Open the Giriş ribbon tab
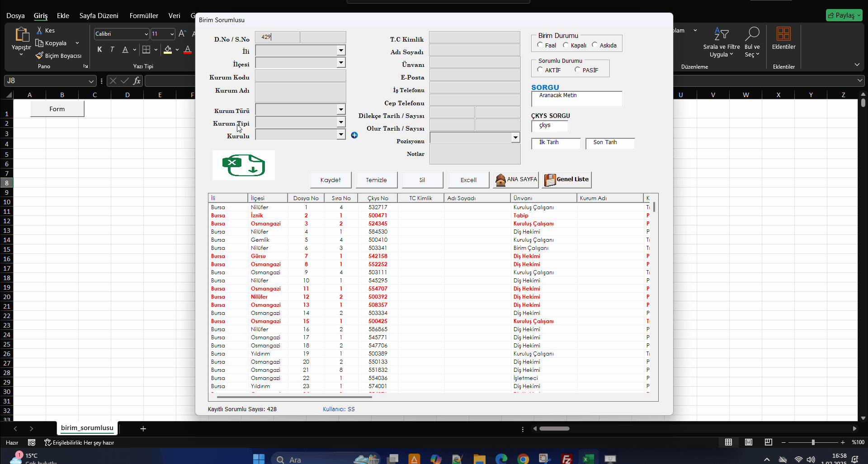Viewport: 868px width, 464px height. click(x=41, y=15)
